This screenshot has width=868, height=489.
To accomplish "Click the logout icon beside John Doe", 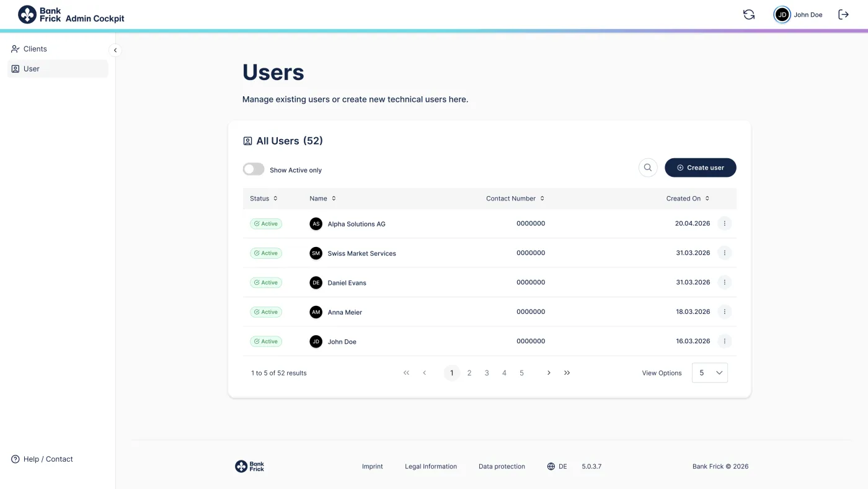I will [x=843, y=15].
